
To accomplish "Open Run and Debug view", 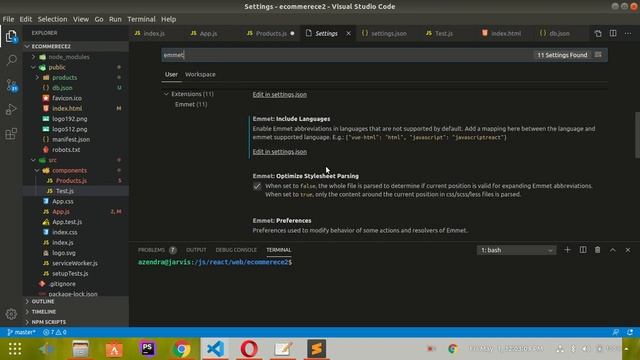I will point(11,109).
